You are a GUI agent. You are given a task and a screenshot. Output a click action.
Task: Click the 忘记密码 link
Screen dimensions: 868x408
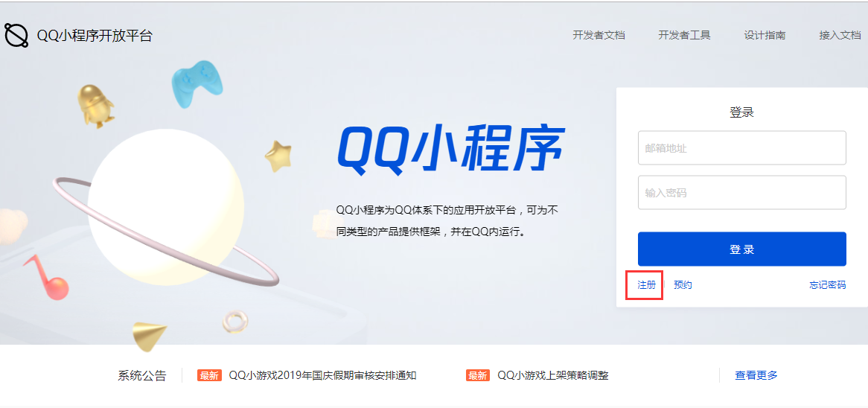[828, 285]
